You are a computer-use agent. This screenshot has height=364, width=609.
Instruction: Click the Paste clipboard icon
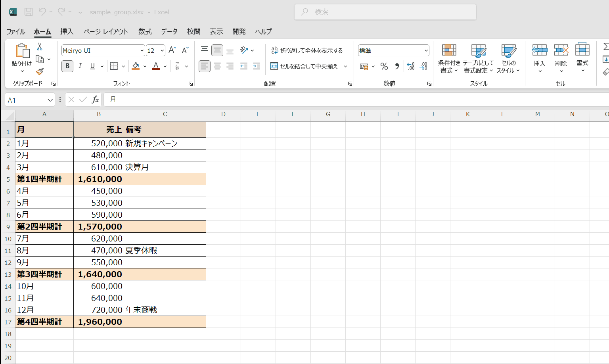click(x=22, y=51)
